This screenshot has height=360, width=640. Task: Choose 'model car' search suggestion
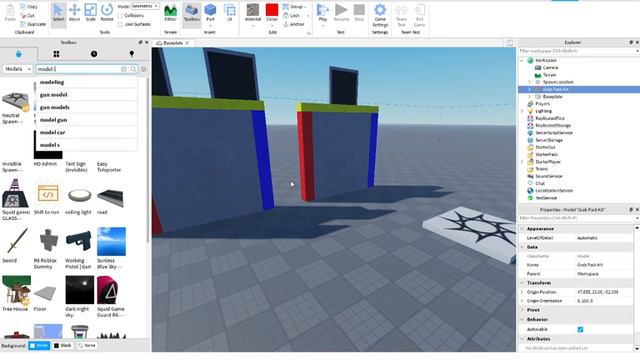(87, 132)
